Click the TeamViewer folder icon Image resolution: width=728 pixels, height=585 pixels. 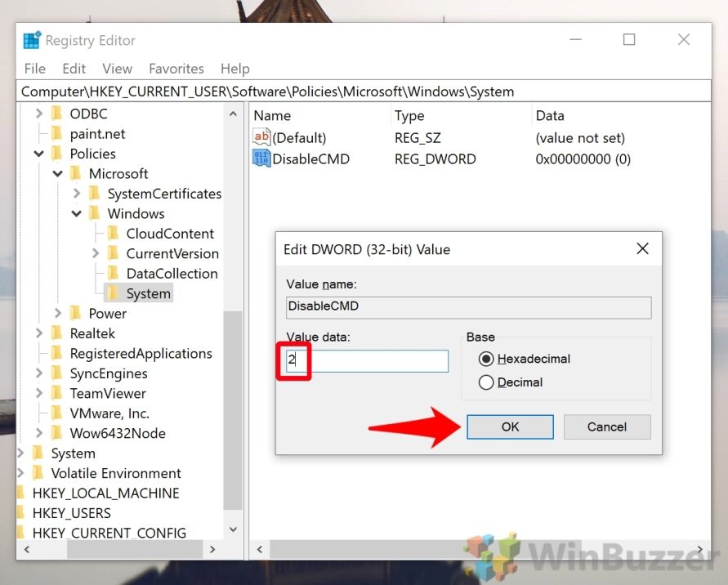coord(56,393)
